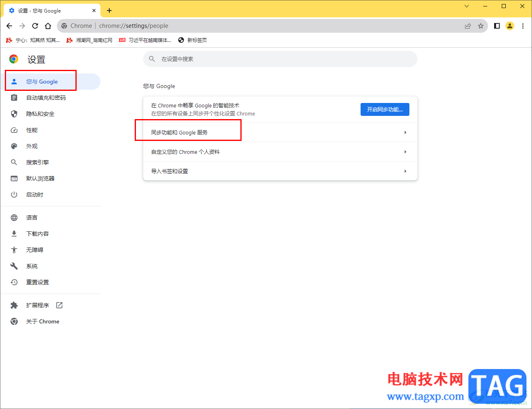
Task: Click the site info Chrome icon in address bar
Action: click(64, 26)
